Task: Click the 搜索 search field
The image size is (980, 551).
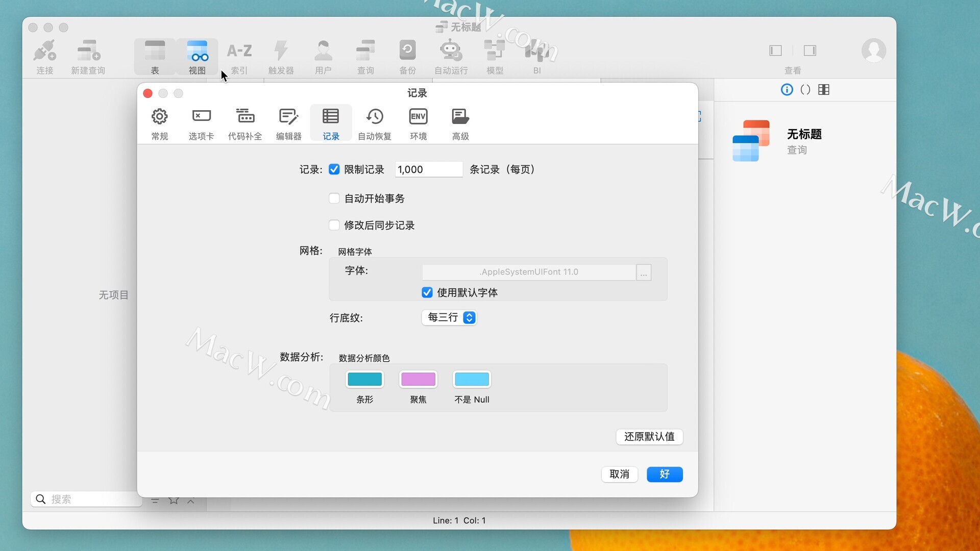Action: coord(87,499)
